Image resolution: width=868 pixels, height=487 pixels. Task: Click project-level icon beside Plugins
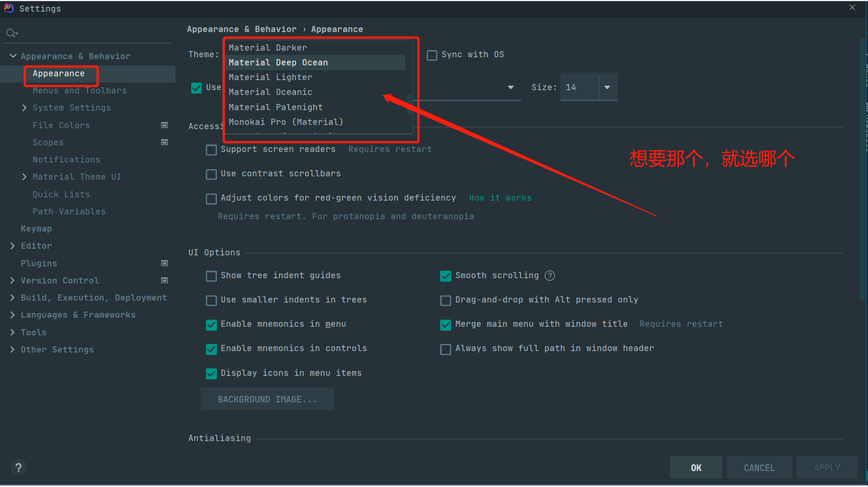pos(165,263)
